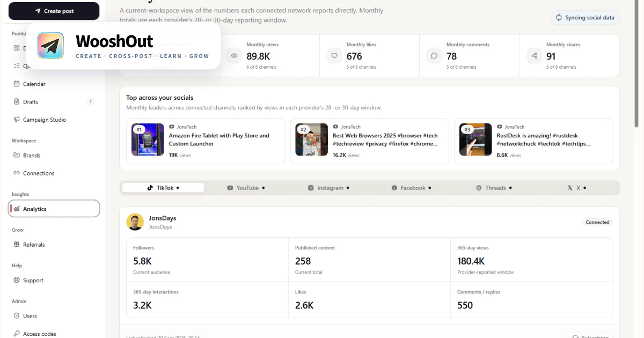Image resolution: width=644 pixels, height=338 pixels.
Task: Click the Connected status badge
Action: (x=597, y=222)
